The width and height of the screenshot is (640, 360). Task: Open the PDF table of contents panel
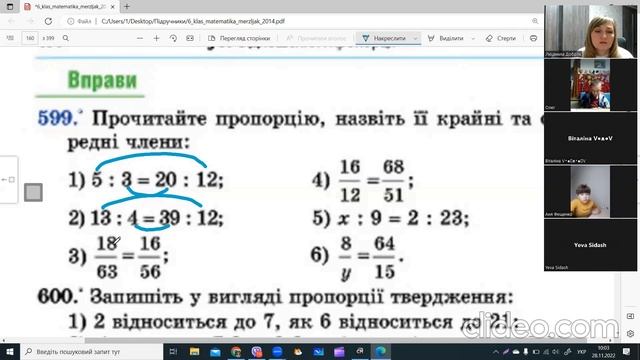click(10, 38)
